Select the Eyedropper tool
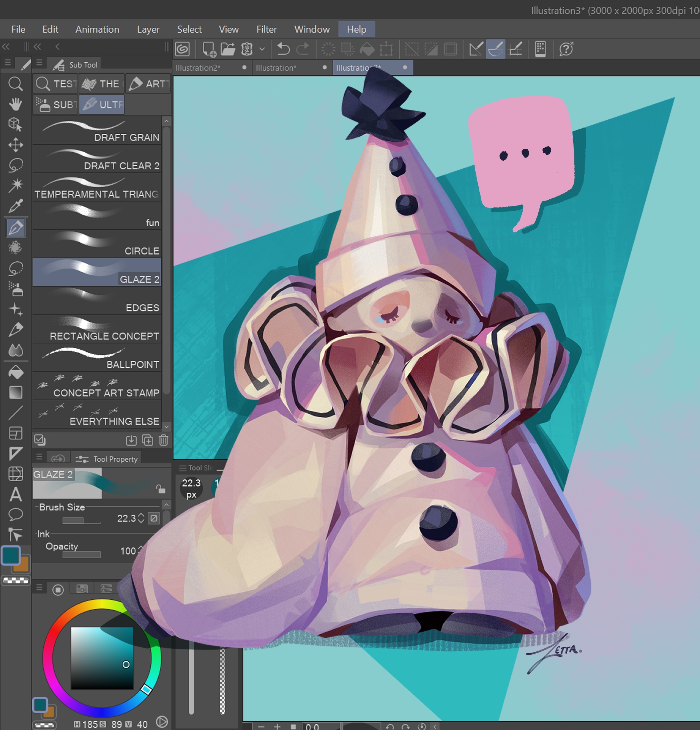The image size is (700, 730). 16,206
